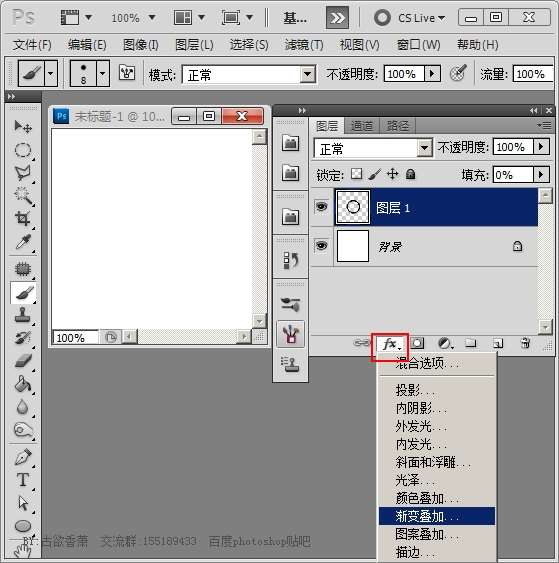This screenshot has width=559, height=563.
Task: Click layer fill 0% field
Action: (513, 175)
